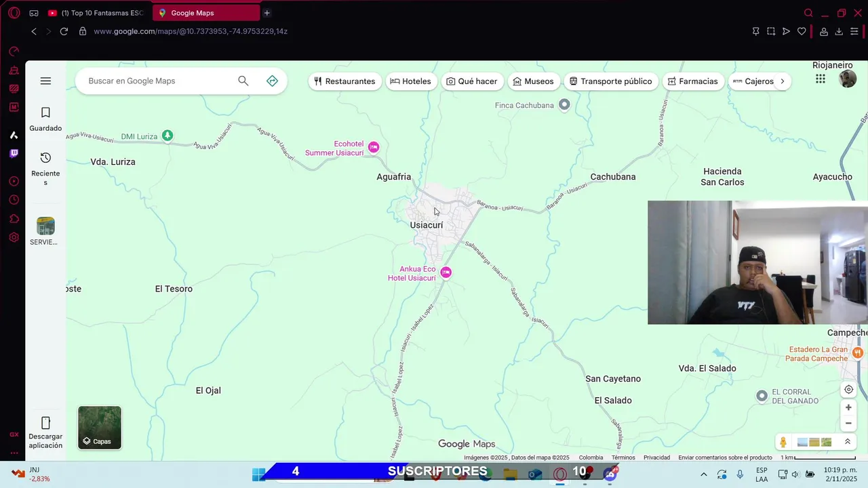
Task: Click the Cachubana map label
Action: tap(613, 177)
